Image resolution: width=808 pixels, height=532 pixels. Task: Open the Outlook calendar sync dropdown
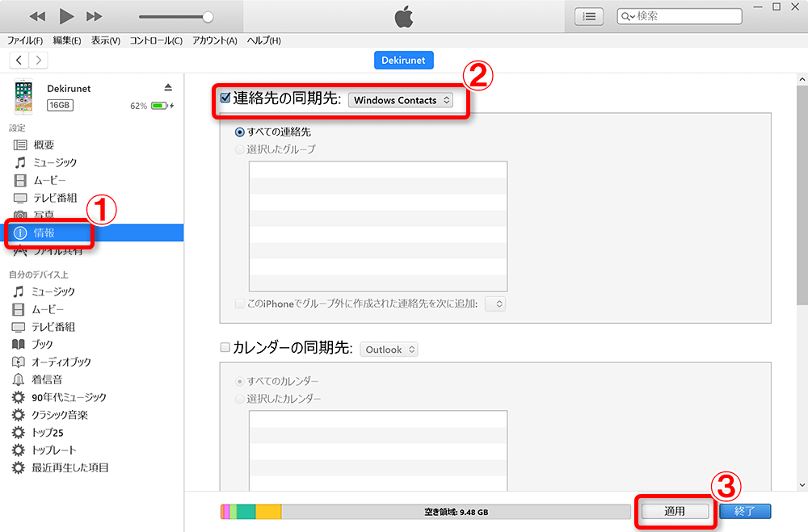point(389,350)
